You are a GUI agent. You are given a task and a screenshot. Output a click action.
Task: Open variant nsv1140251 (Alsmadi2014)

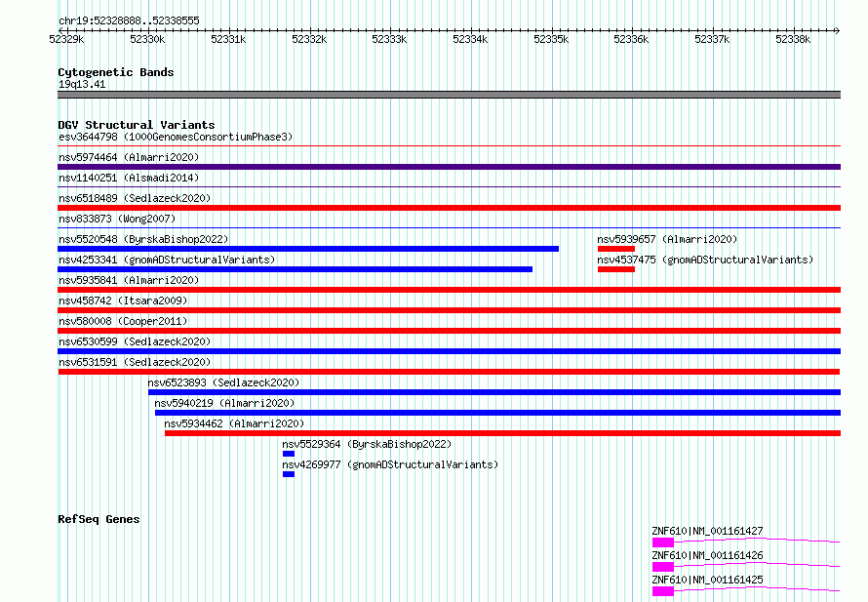pyautogui.click(x=129, y=178)
